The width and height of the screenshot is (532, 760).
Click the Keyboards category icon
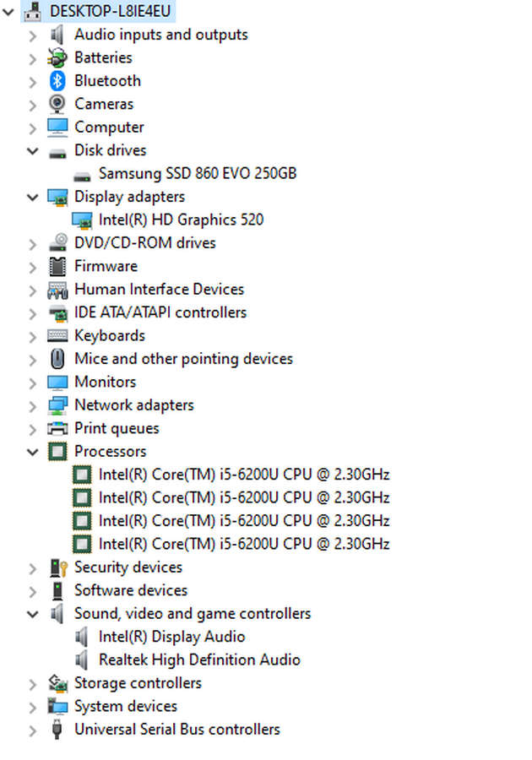pyautogui.click(x=57, y=335)
